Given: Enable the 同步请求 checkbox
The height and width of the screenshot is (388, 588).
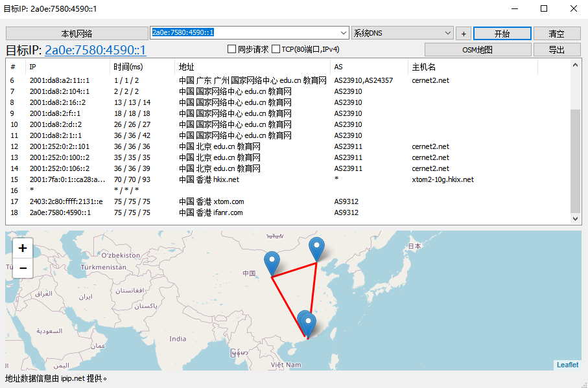Looking at the screenshot, I should (232, 49).
